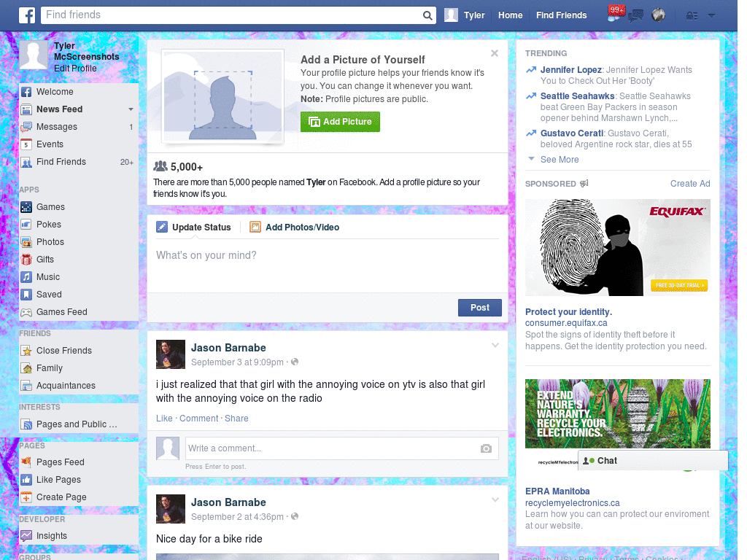747x560 pixels.
Task: Click the What's on your mind box
Action: [x=328, y=265]
